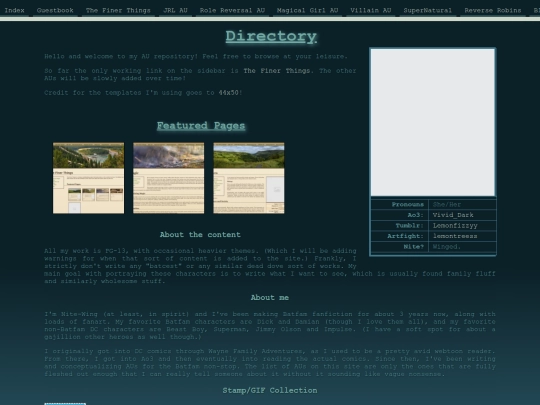Follow the 44x50 template credit link

coord(228,93)
